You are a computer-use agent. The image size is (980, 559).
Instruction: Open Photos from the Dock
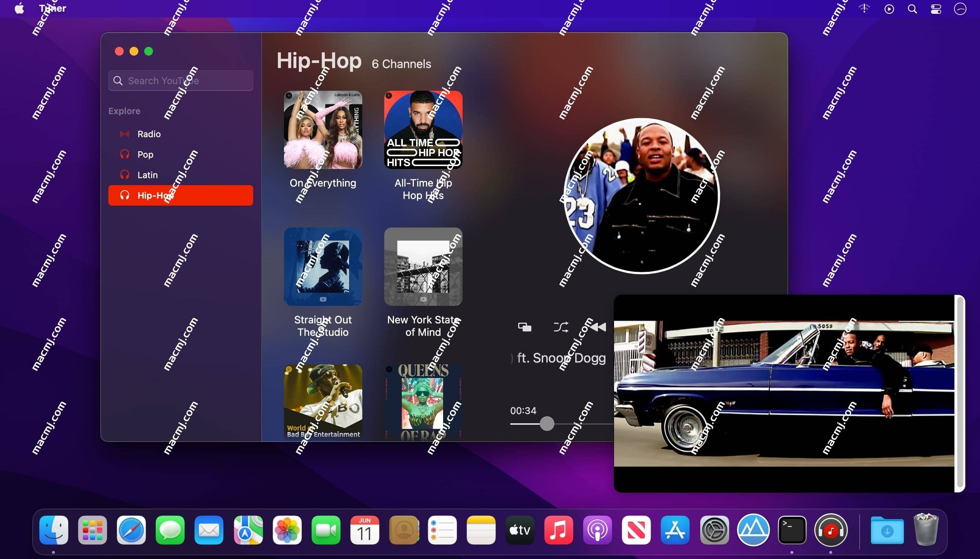point(287,530)
